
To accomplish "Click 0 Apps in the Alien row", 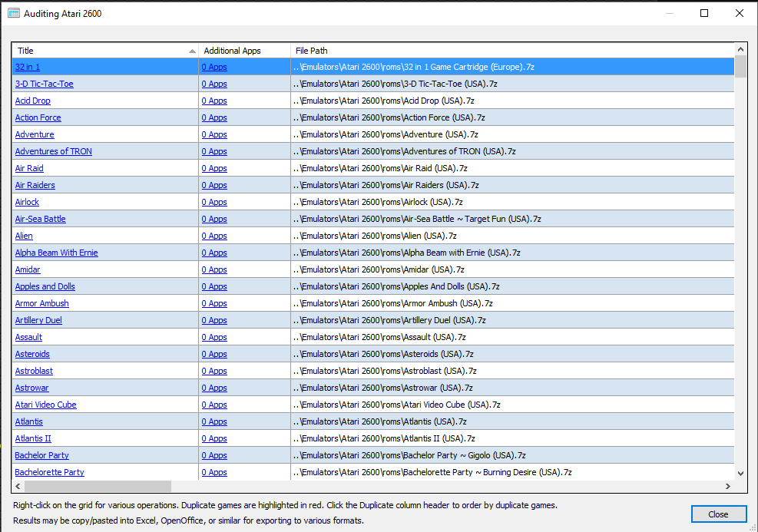I will click(x=214, y=236).
